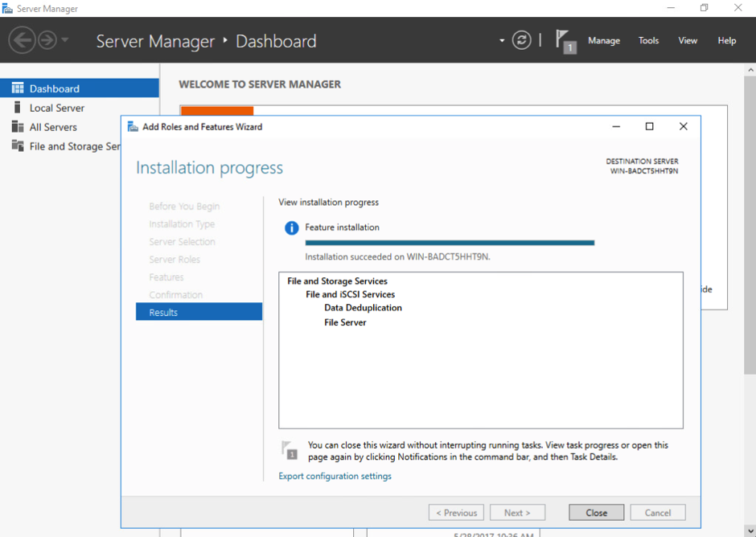This screenshot has width=756, height=537.
Task: Click Server Manager scrollbar down arrow
Action: (750, 531)
